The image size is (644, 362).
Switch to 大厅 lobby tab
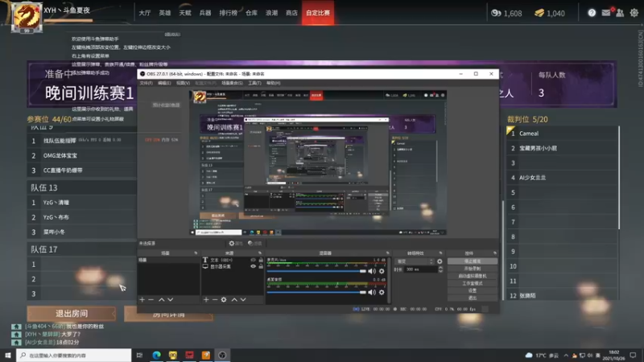(x=145, y=13)
